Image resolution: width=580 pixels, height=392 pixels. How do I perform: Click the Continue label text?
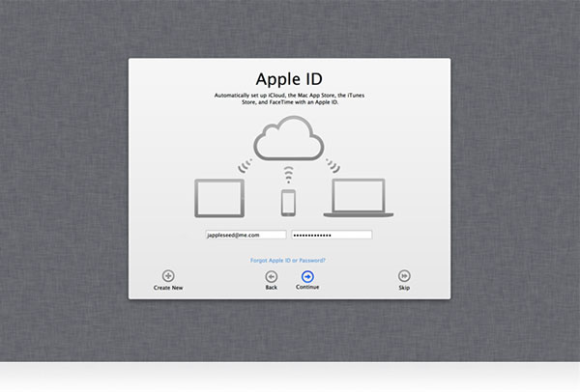coord(307,287)
